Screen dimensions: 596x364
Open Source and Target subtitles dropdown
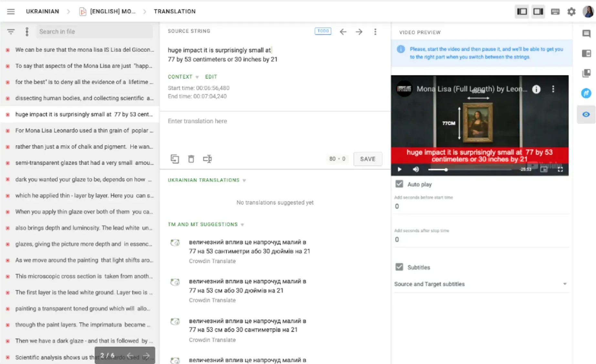481,284
